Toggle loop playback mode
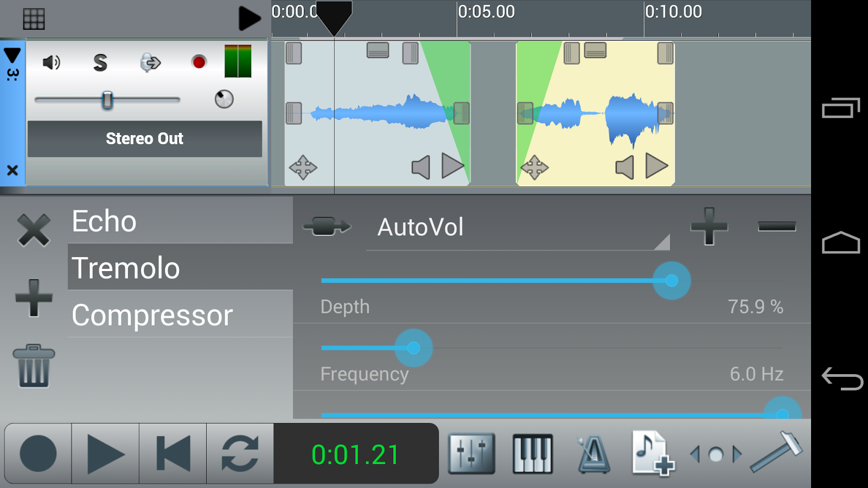 click(x=240, y=453)
